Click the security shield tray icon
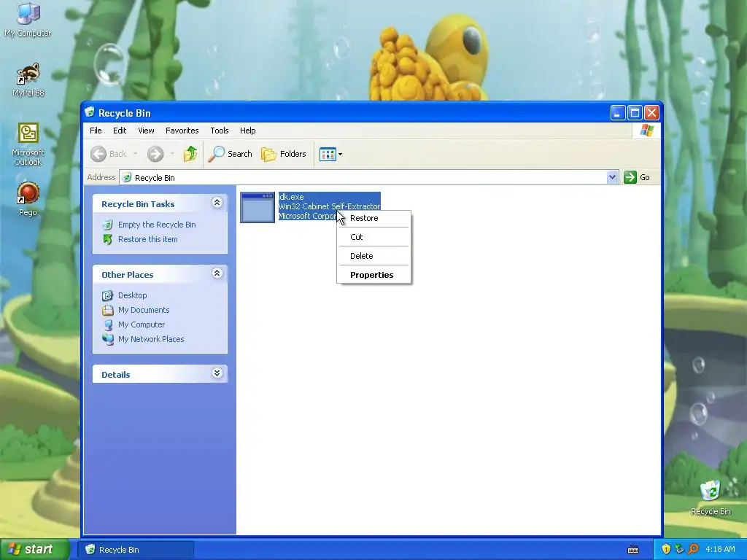 click(x=666, y=550)
